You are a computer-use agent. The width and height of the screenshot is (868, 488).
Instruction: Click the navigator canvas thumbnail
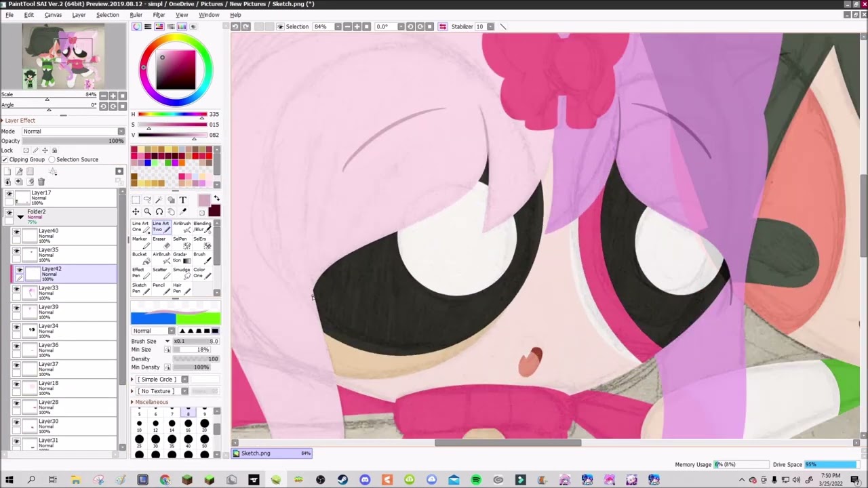pos(63,56)
